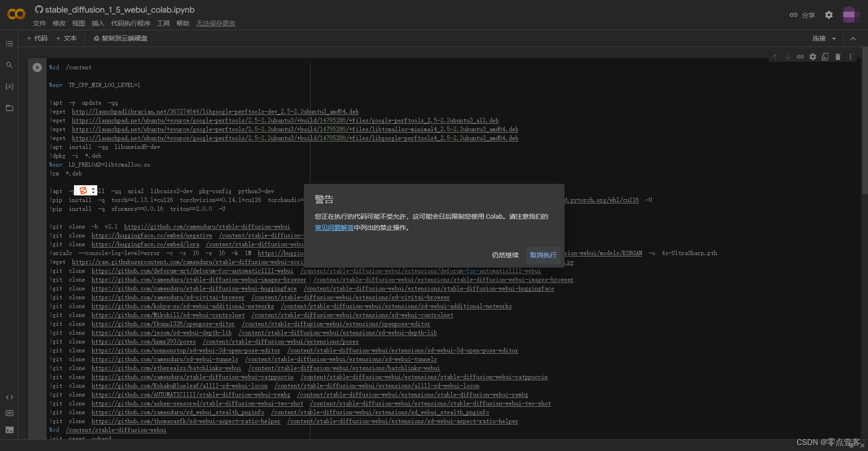The image size is (868, 451).
Task: Open cell editor settings gear
Action: pos(813,57)
